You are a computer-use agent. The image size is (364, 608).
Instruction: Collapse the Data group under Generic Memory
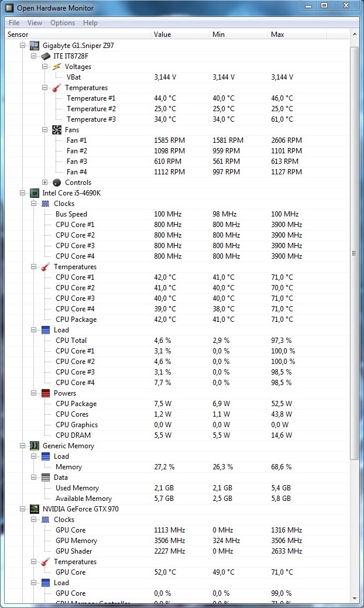tap(34, 478)
